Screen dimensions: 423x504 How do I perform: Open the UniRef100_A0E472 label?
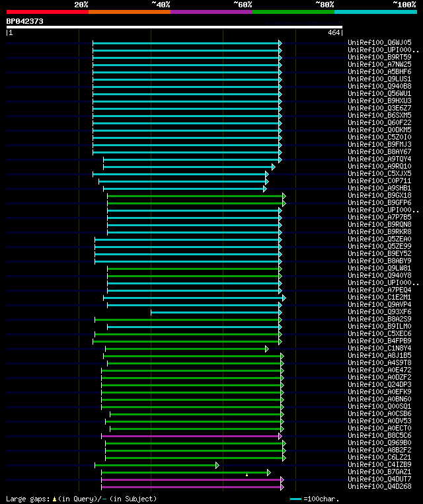pos(379,370)
